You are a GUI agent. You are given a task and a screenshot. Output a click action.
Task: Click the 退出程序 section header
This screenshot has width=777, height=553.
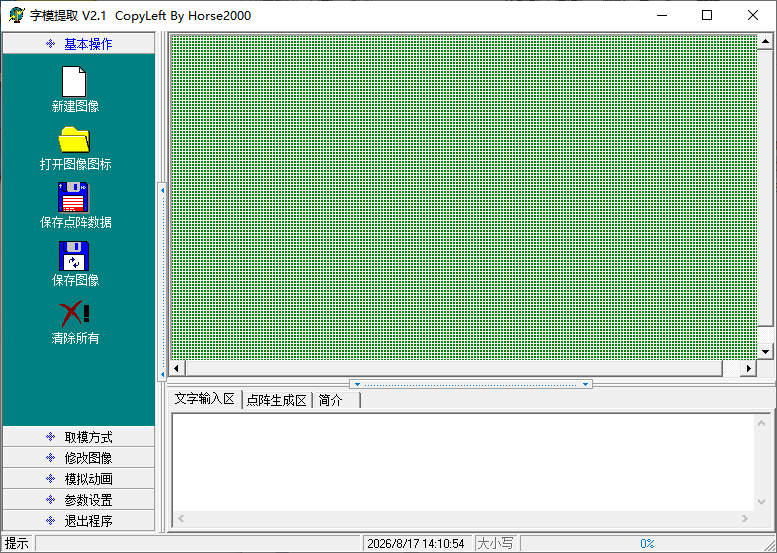point(79,520)
